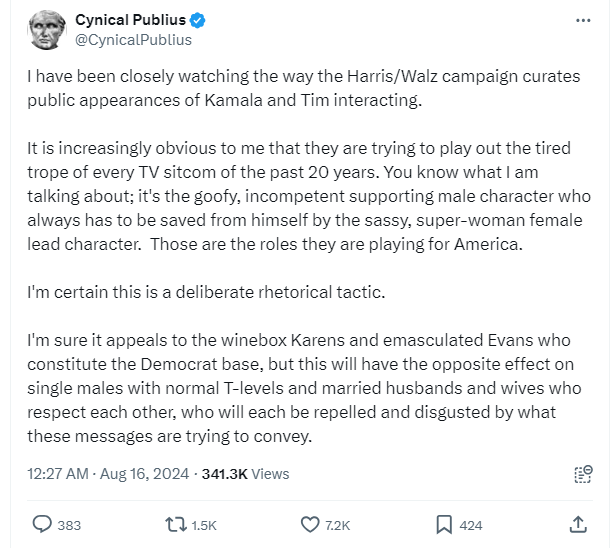Open the three-dot More options menu
The width and height of the screenshot is (612, 548).
click(583, 20)
